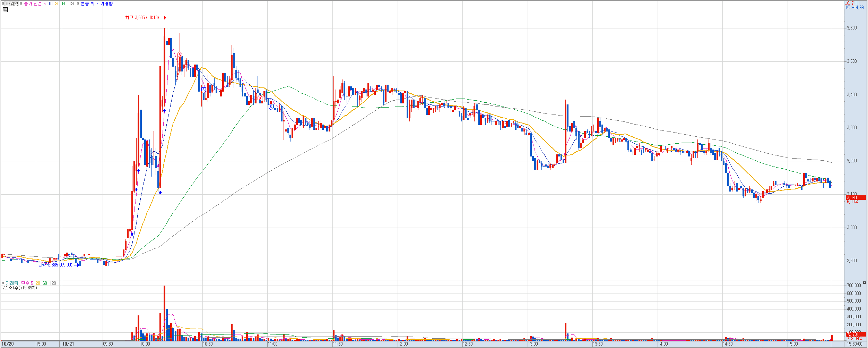Screen dimensions: 868x348
Task: Select the 종가 단순 moving average label
Action: (x=33, y=3)
